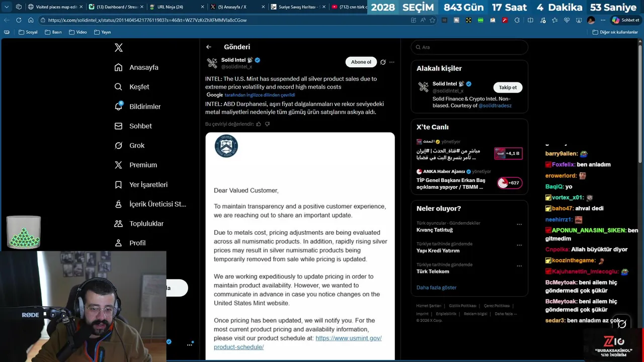Open Premium in sidebar

pos(135,165)
